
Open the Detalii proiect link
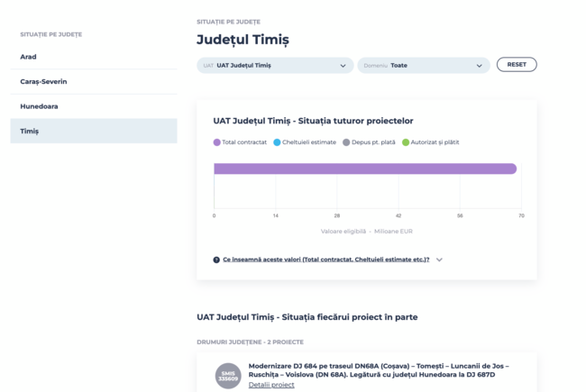pos(271,385)
